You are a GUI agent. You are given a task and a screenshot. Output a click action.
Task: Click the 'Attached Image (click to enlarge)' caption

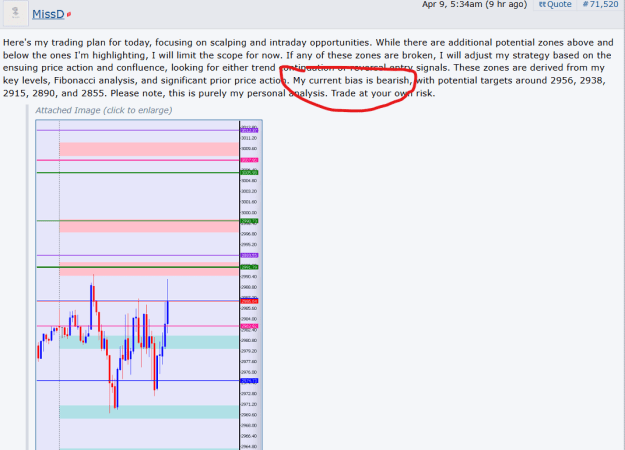(x=104, y=110)
